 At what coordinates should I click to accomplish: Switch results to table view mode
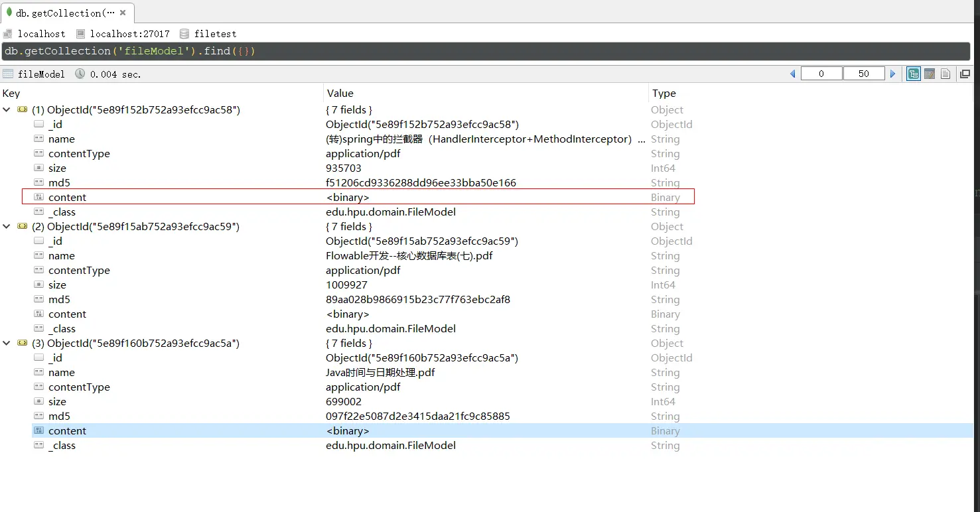pos(930,74)
